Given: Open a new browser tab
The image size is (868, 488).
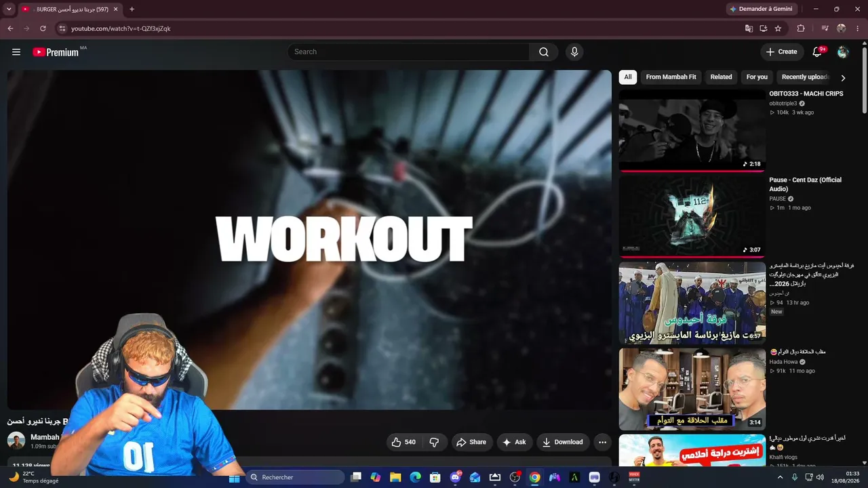Looking at the screenshot, I should (x=132, y=9).
